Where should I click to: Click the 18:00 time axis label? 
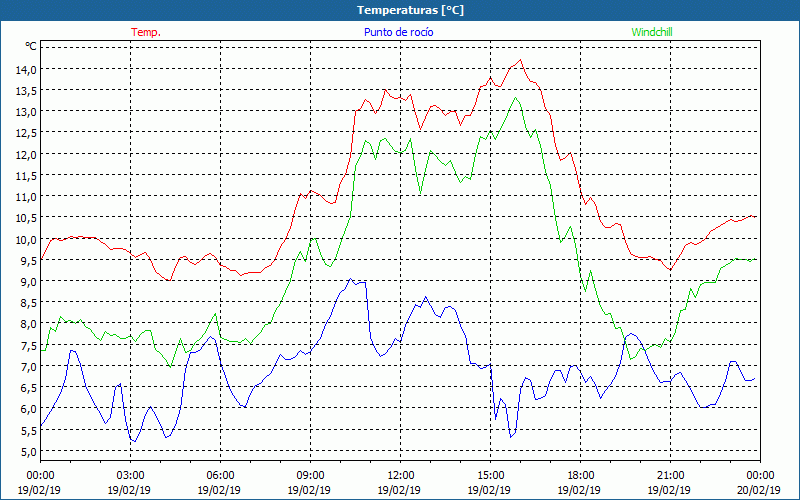coord(581,476)
